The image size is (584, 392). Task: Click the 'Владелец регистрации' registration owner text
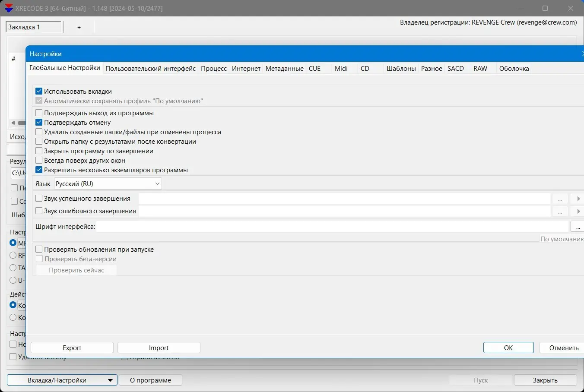[x=489, y=22]
